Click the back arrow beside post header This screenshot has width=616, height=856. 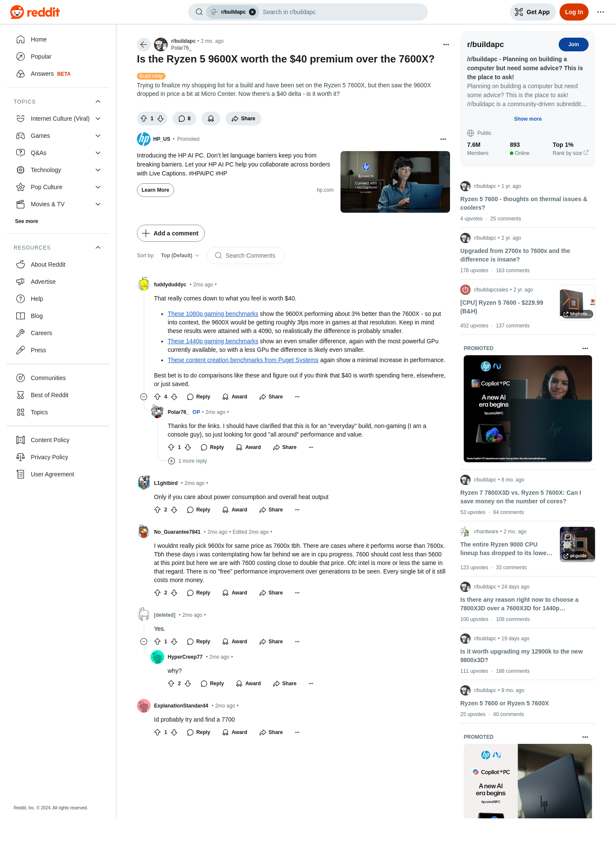pyautogui.click(x=144, y=45)
